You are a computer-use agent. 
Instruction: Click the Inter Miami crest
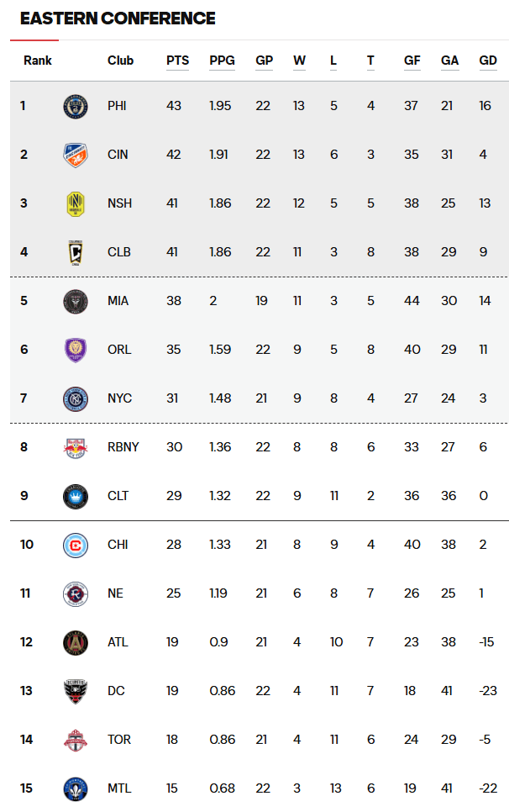[x=75, y=302]
